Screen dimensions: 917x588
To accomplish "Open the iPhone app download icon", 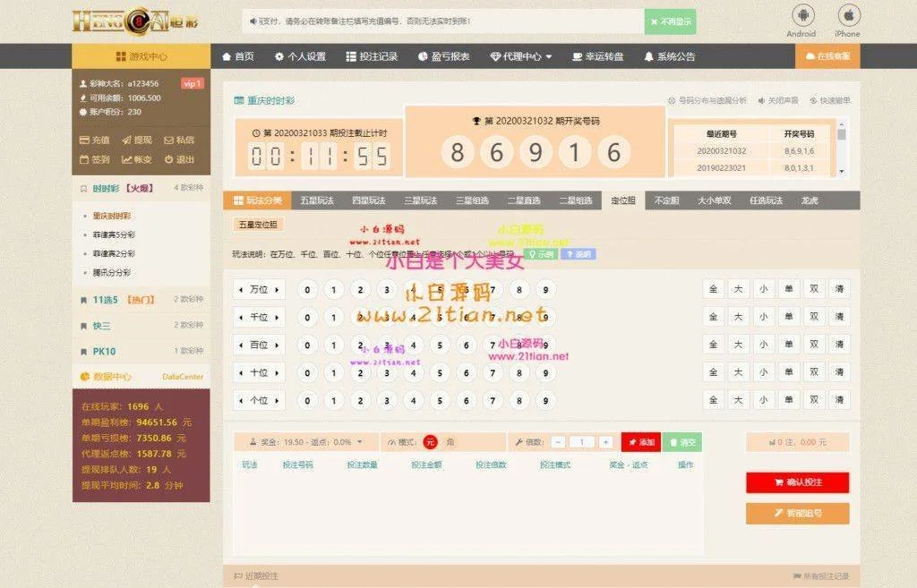I will (x=847, y=16).
